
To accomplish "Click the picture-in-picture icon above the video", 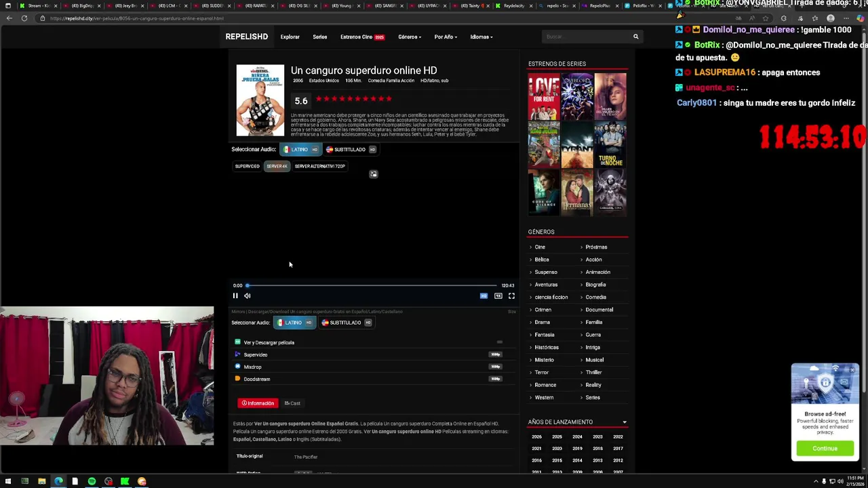I will (373, 174).
